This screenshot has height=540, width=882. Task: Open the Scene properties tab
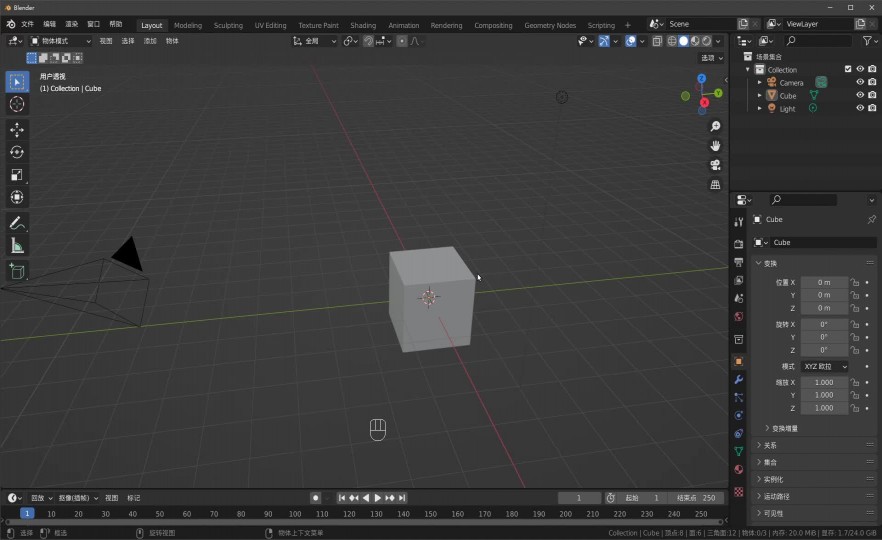coord(739,298)
